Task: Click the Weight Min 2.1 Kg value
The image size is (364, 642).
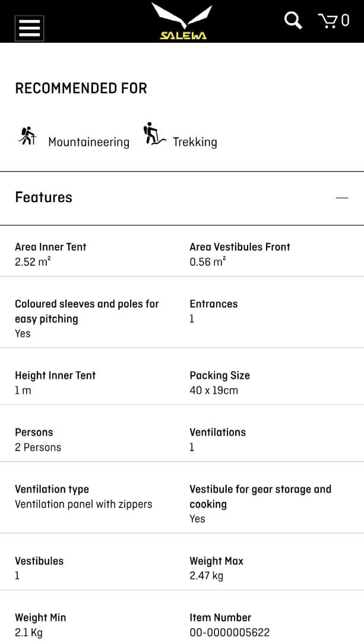Action: [29, 632]
